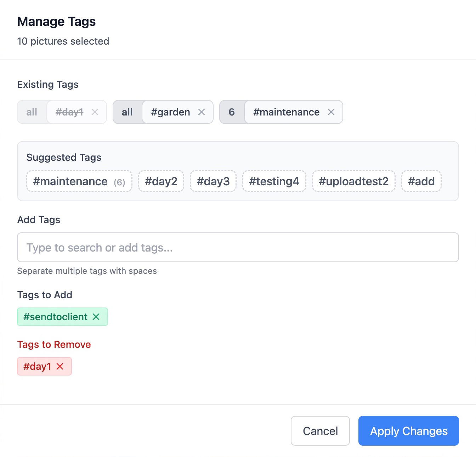This screenshot has height=457, width=476.
Task: Select suggested tag #uploadtest2
Action: (x=353, y=181)
